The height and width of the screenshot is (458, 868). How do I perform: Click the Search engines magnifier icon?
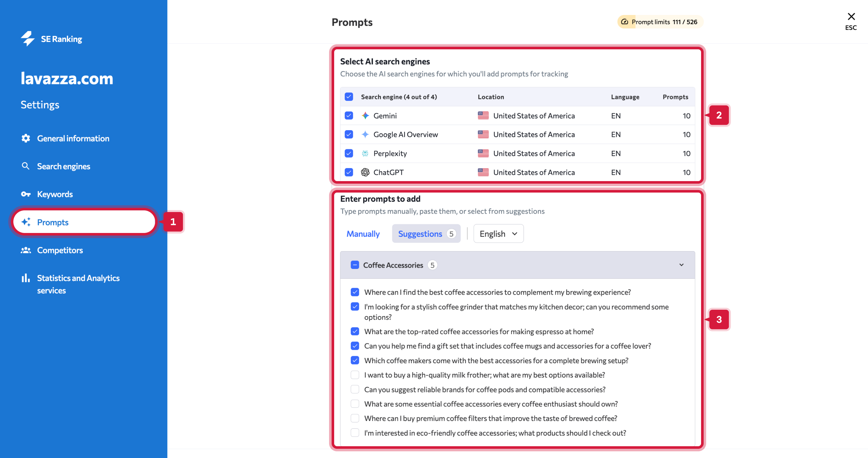(x=26, y=166)
